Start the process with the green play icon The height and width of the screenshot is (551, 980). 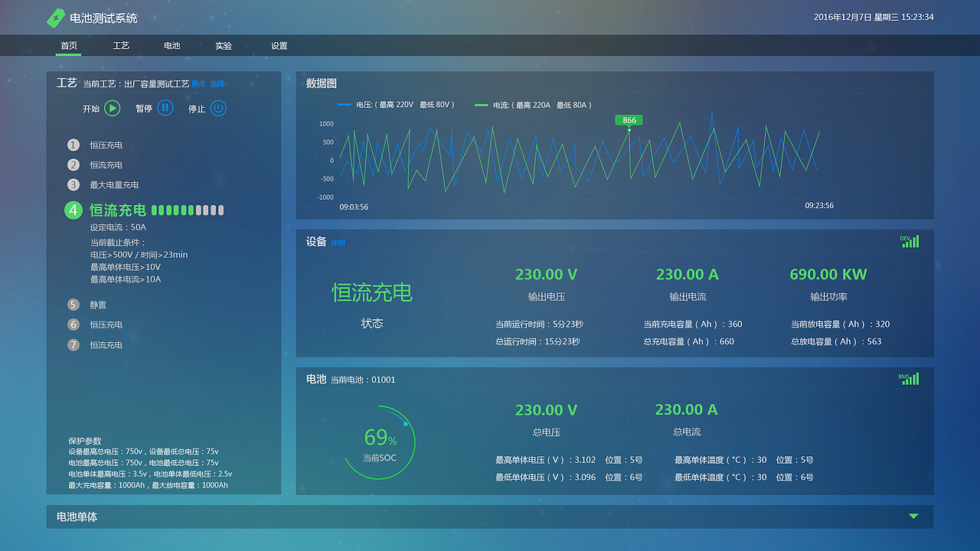click(x=113, y=108)
